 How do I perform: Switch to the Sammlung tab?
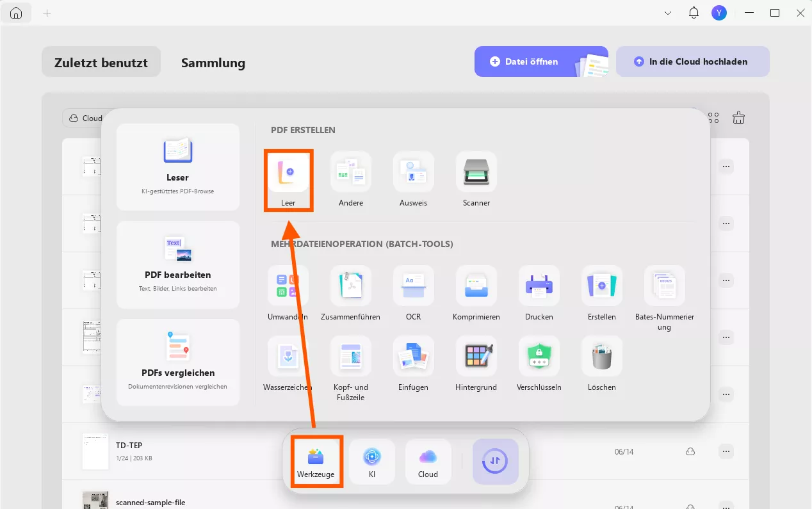[213, 62]
